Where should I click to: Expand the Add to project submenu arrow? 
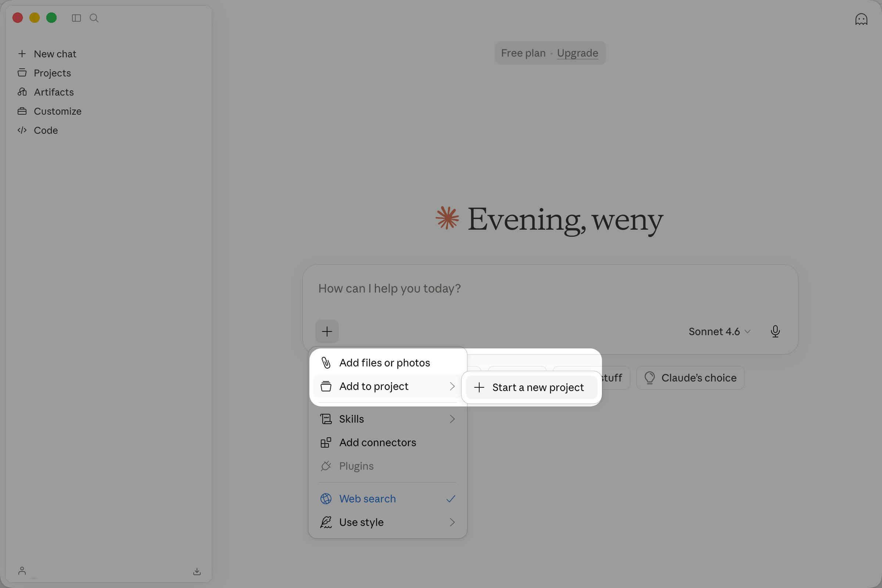coord(452,386)
